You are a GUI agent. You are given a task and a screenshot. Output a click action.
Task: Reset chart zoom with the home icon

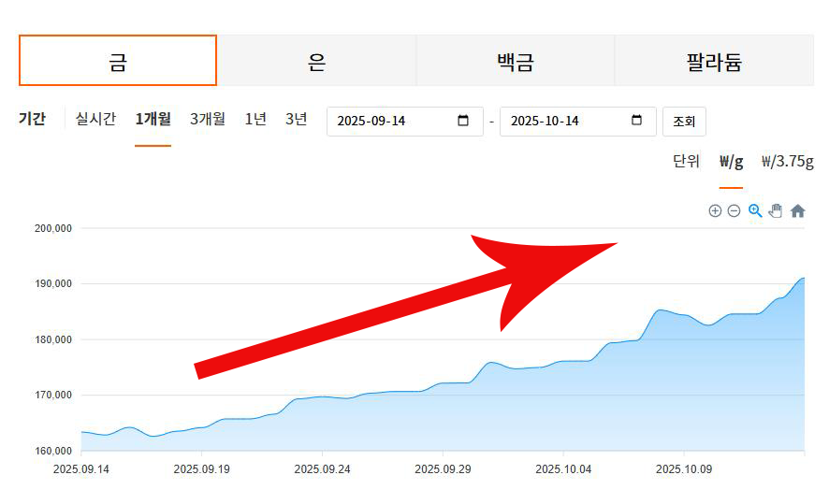click(797, 211)
